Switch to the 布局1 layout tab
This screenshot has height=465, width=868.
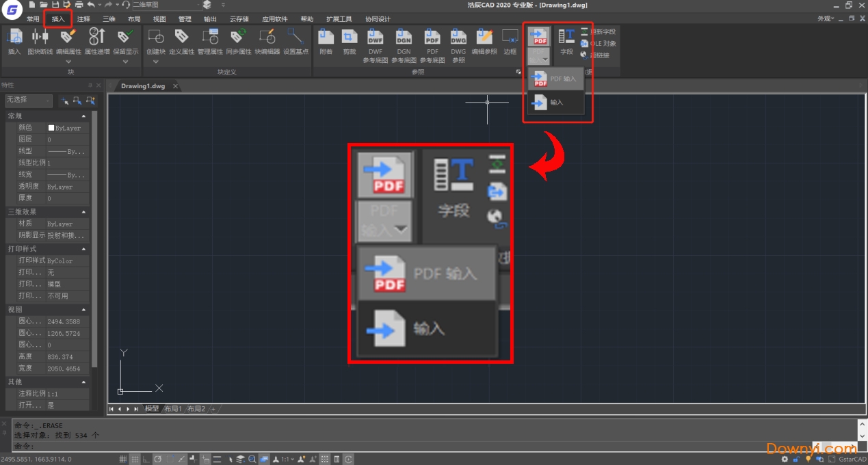pyautogui.click(x=173, y=409)
